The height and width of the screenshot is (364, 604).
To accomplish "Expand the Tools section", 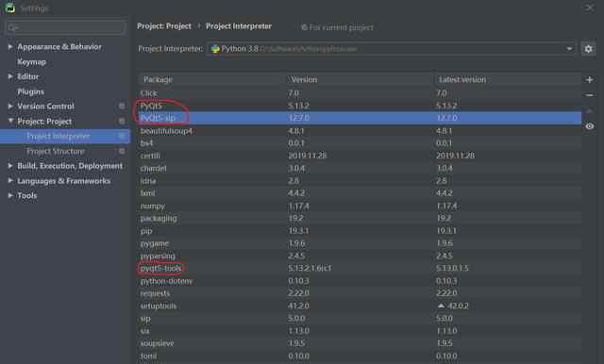I will tap(10, 195).
